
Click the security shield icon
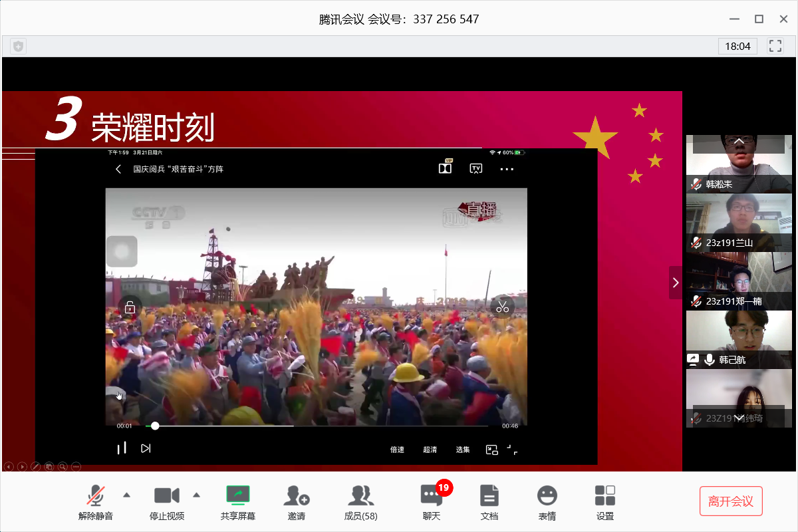[x=18, y=46]
